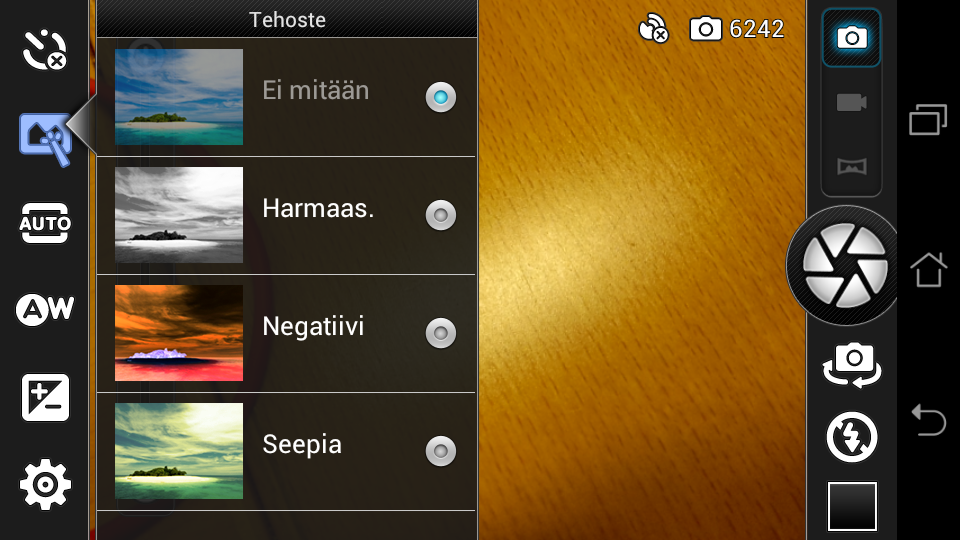Tap the Android back button
Image resolution: width=960 pixels, height=540 pixels.
pyautogui.click(x=929, y=420)
